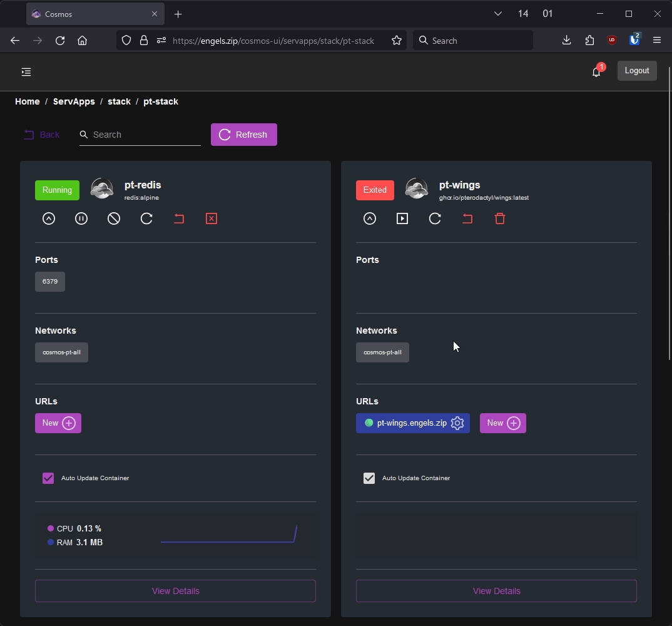The image size is (672, 626).
Task: Restart the pt-redis container
Action: 146,218
